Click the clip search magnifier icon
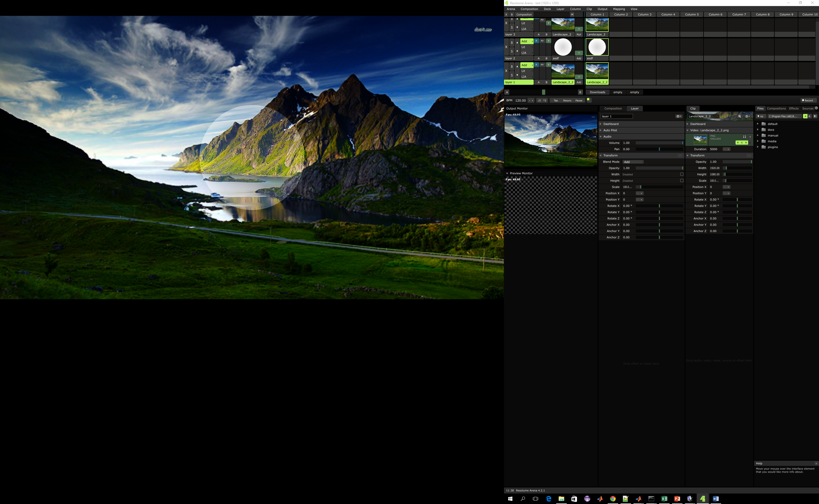The image size is (819, 504). [x=739, y=116]
